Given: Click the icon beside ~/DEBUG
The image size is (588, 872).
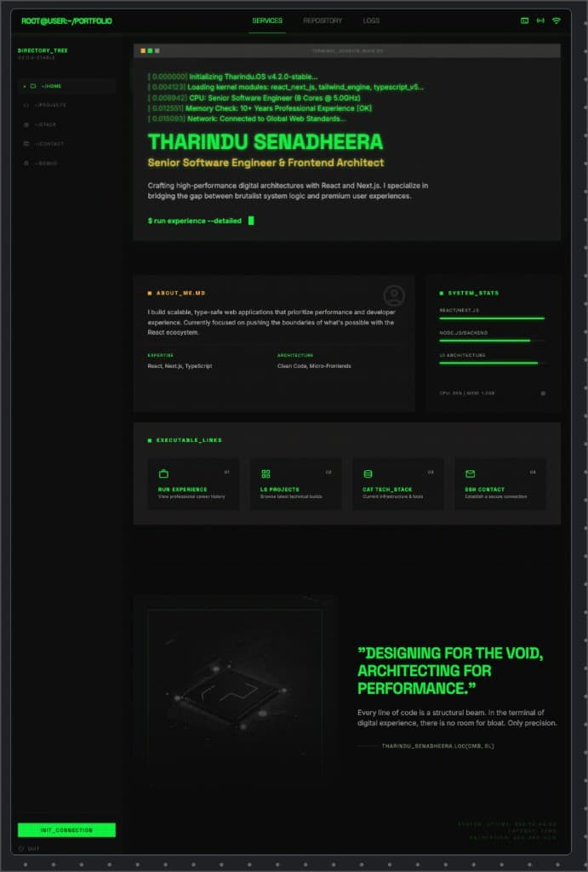Looking at the screenshot, I should pyautogui.click(x=26, y=163).
